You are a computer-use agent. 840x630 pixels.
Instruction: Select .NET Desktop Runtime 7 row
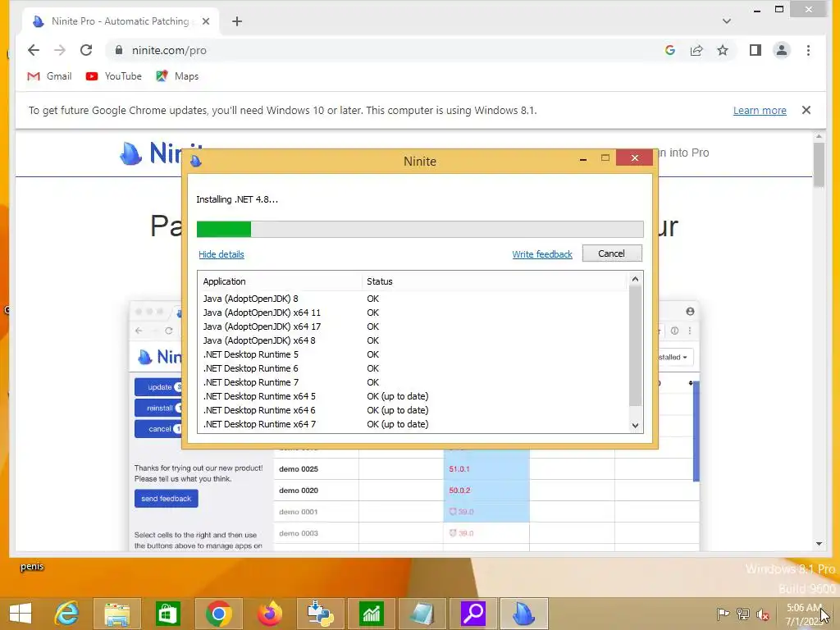(x=413, y=382)
